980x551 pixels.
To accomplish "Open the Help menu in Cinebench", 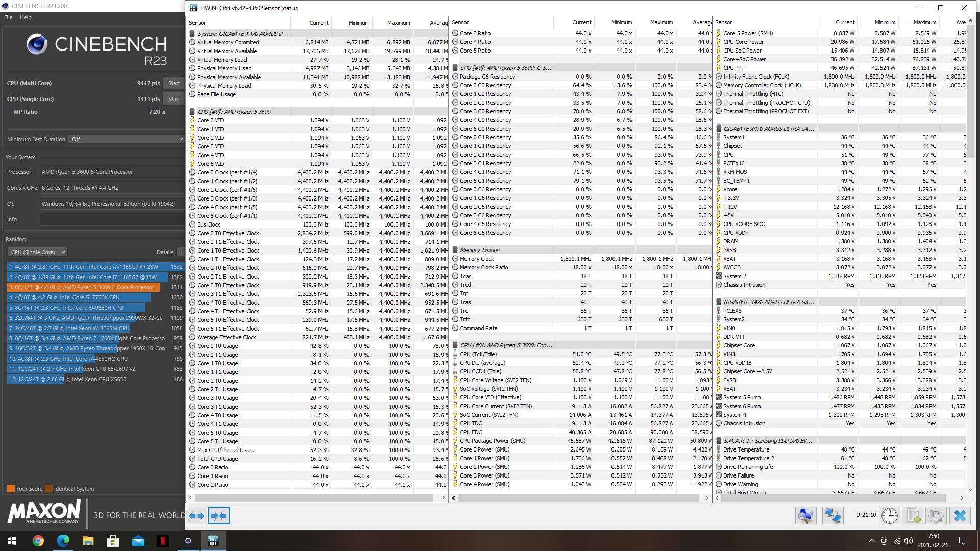I will tap(26, 17).
